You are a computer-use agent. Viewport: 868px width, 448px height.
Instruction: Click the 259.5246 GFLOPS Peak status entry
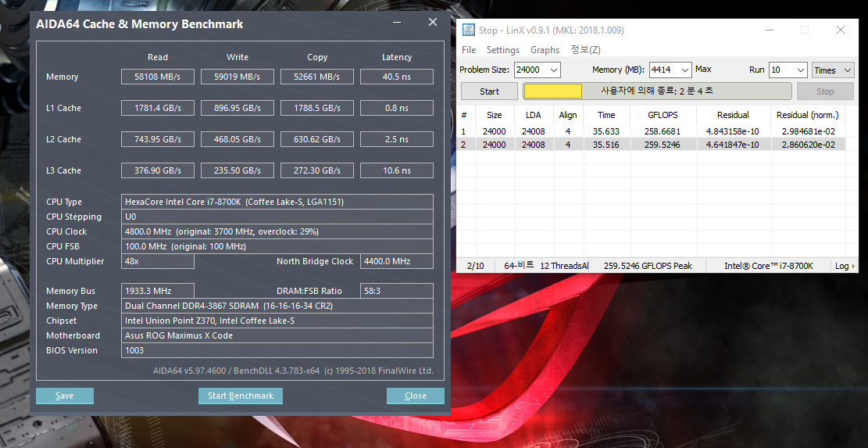click(x=648, y=266)
